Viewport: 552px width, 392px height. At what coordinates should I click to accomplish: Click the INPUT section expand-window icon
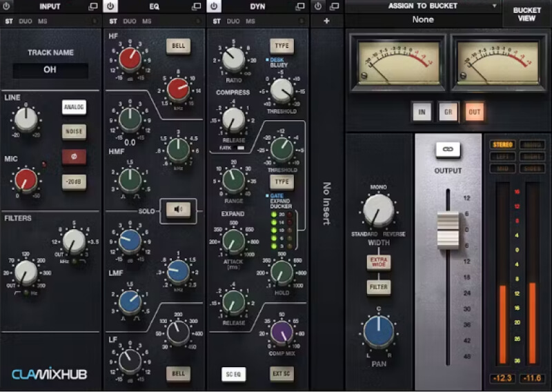pyautogui.click(x=93, y=6)
